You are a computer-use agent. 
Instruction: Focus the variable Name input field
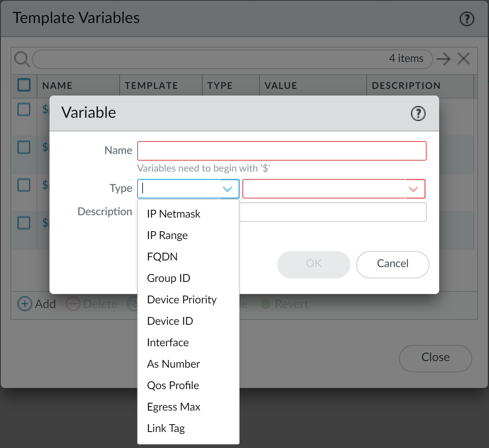click(x=281, y=151)
